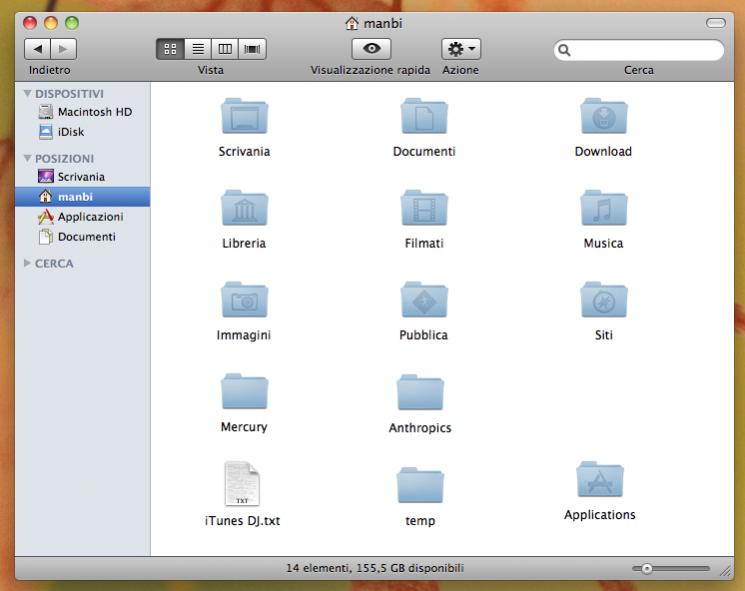Switch to icon view mode
The image size is (745, 591).
pyautogui.click(x=170, y=49)
